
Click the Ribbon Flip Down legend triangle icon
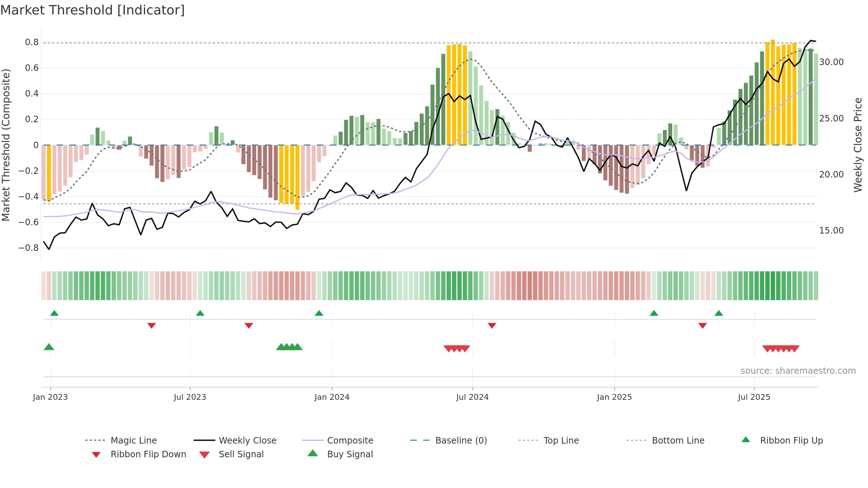tap(96, 455)
